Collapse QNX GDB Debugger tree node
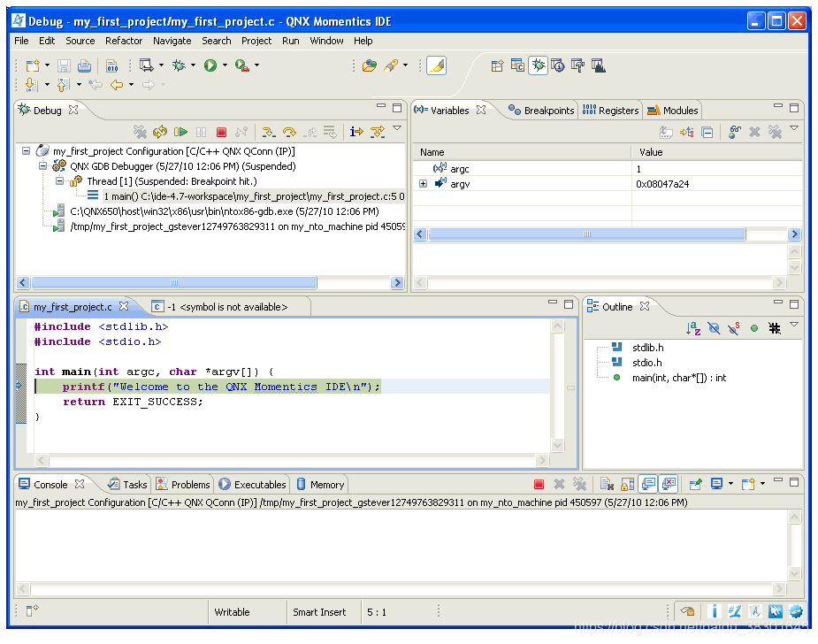Image resolution: width=818 pixels, height=644 pixels. click(x=42, y=166)
